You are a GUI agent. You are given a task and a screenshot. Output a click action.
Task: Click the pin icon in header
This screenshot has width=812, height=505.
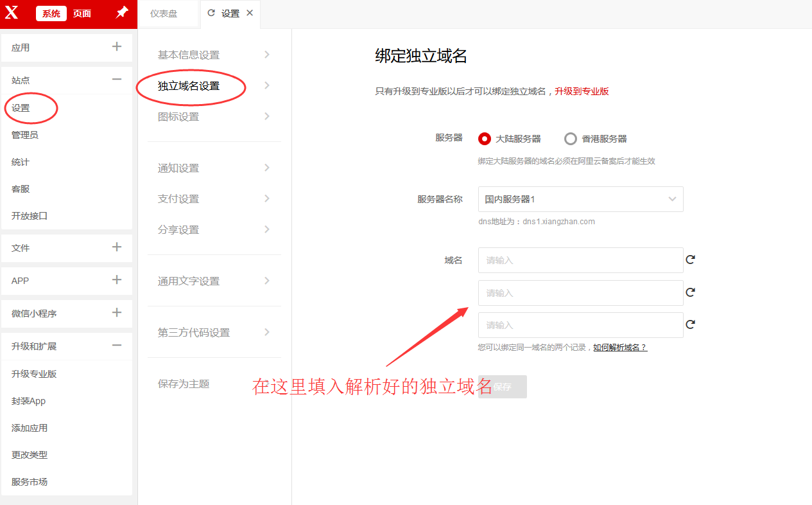click(x=121, y=13)
